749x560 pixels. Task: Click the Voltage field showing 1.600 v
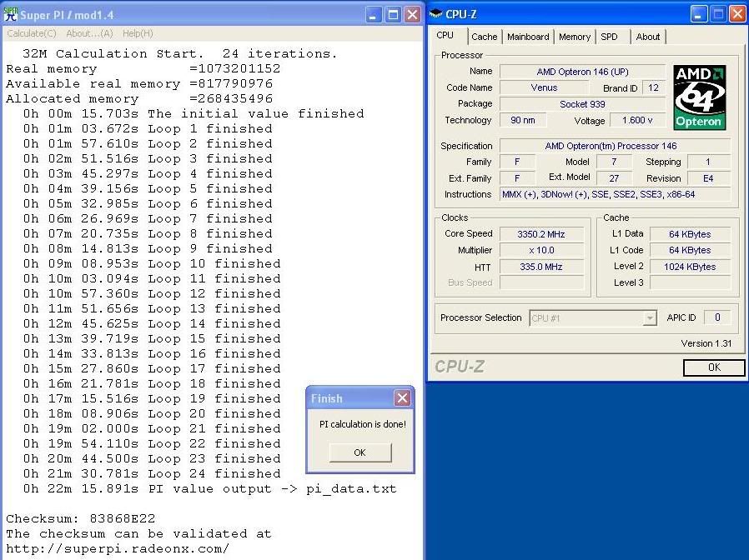637,120
